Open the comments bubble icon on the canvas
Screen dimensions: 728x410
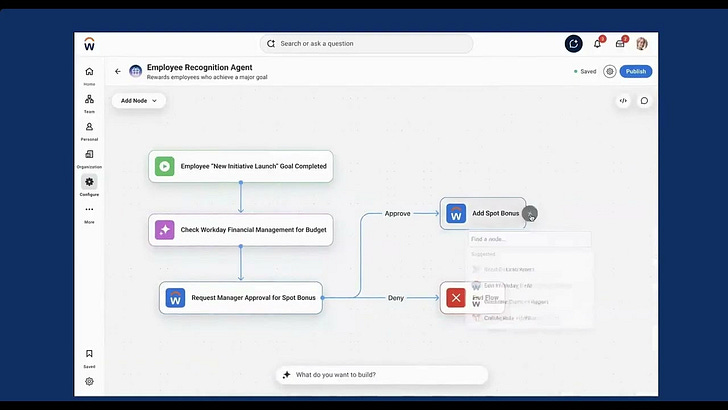(644, 101)
